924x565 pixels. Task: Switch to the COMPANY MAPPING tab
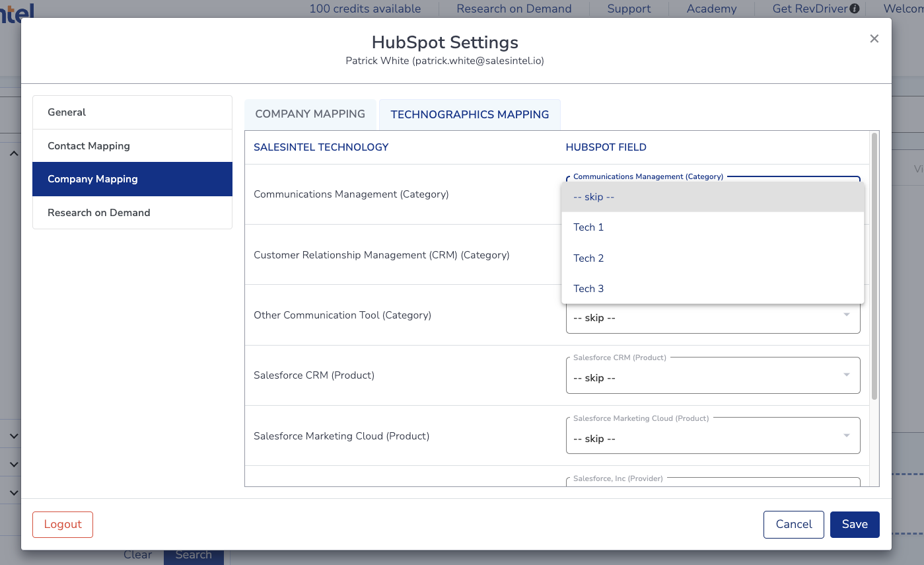pyautogui.click(x=310, y=114)
